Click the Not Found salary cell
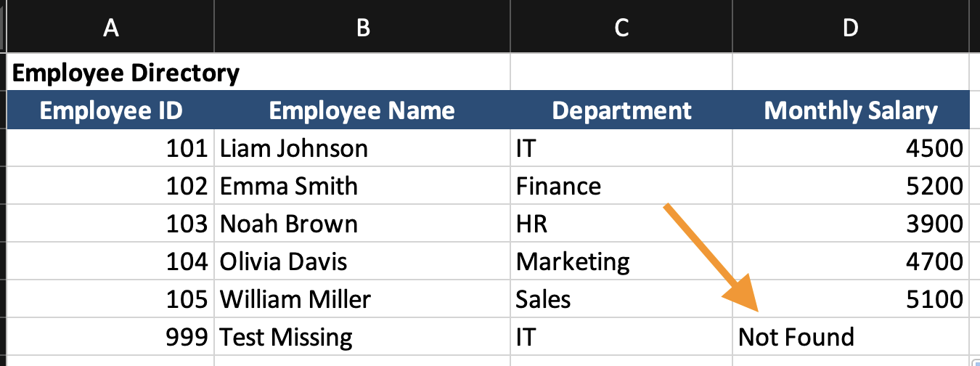 [x=851, y=337]
